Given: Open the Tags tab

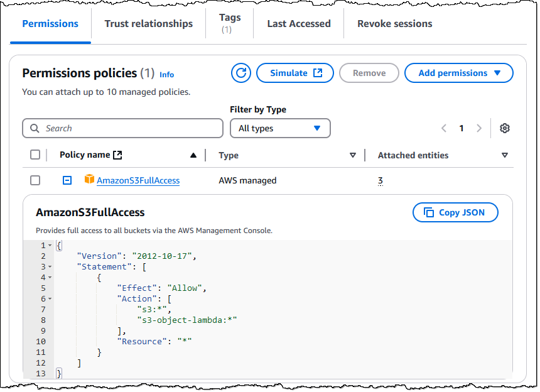Looking at the screenshot, I should (230, 23).
